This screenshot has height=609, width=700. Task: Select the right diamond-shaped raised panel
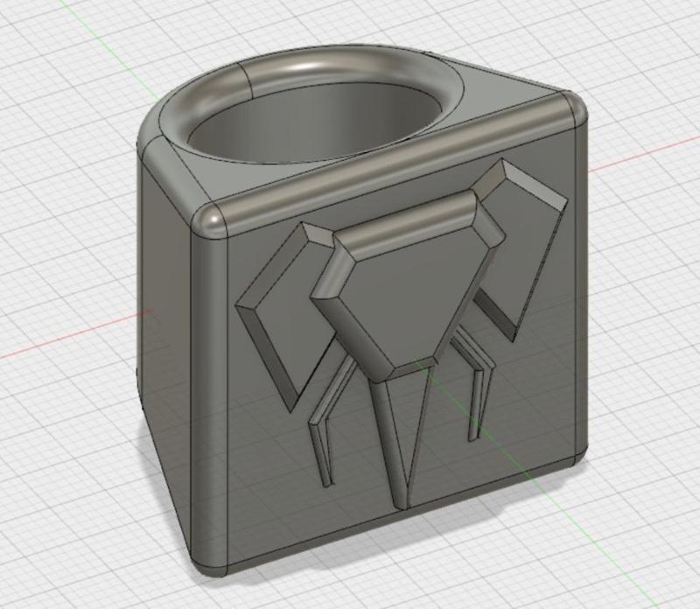522,250
